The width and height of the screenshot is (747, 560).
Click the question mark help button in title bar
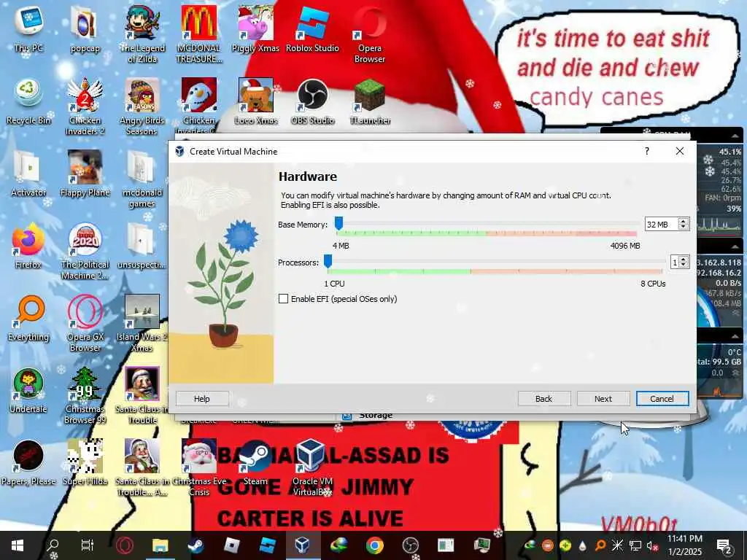[x=646, y=151]
